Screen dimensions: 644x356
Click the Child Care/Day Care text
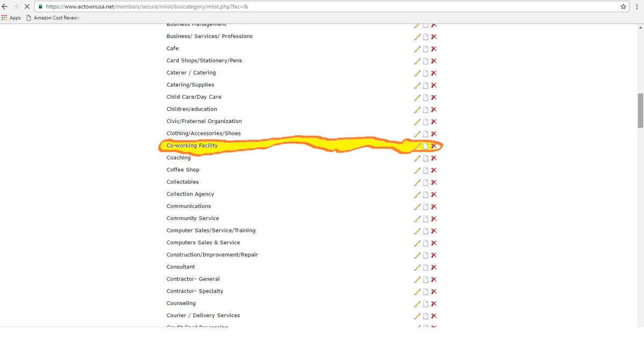click(x=194, y=97)
